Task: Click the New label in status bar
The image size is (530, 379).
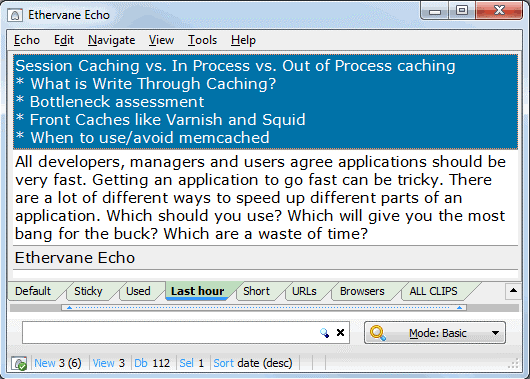Action: 45,363
